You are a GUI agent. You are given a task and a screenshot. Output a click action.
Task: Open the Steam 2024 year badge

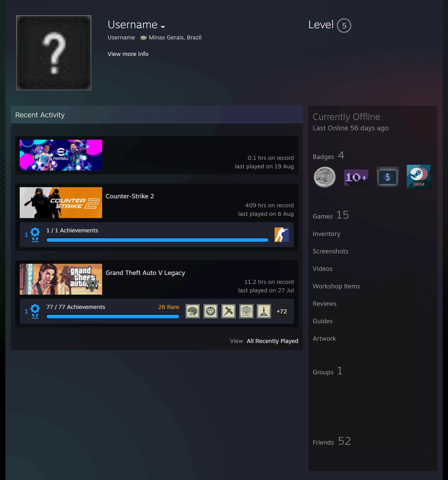[418, 177]
